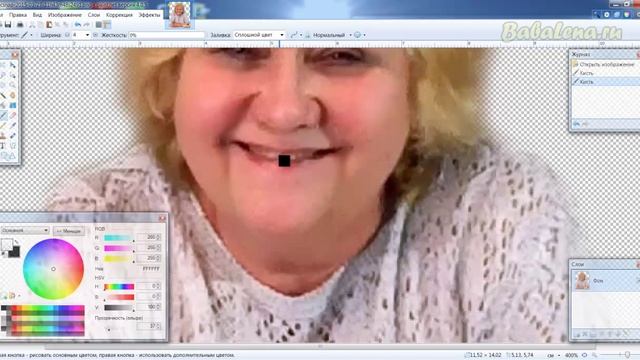Pick a color on the color wheel
The width and height of the screenshot is (640, 360).
(53, 269)
